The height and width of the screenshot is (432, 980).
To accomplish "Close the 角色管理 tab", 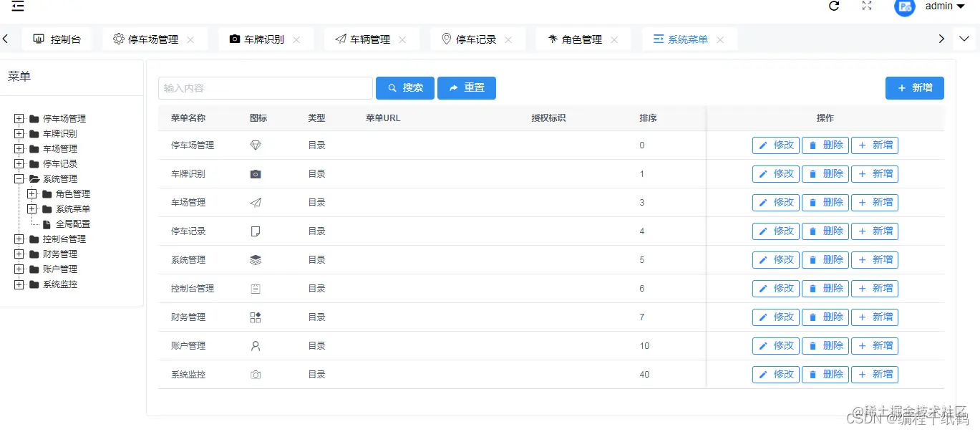I will [614, 40].
